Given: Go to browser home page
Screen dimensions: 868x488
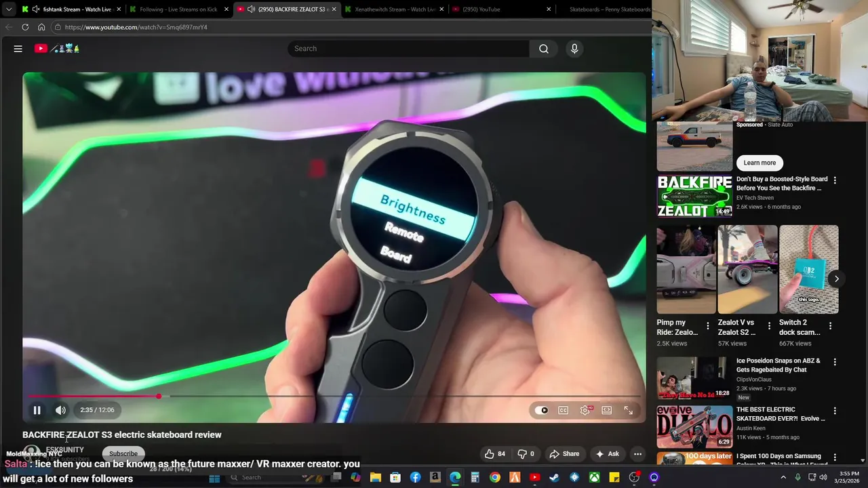Looking at the screenshot, I should 41,27.
